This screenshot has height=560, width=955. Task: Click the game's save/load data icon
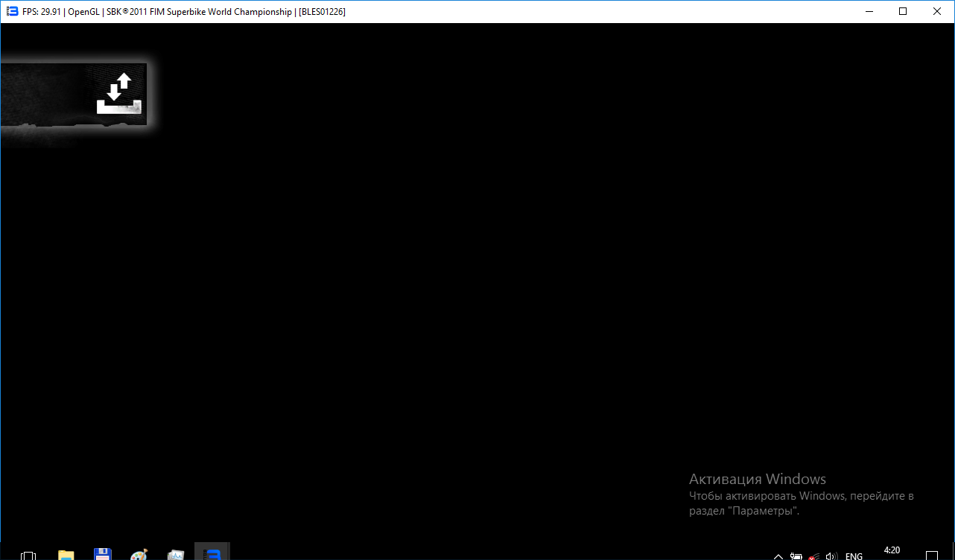tap(118, 94)
